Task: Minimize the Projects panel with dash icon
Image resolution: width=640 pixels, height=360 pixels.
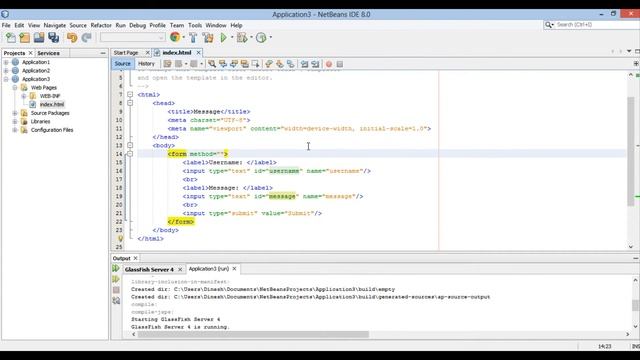Action: pyautogui.click(x=102, y=53)
